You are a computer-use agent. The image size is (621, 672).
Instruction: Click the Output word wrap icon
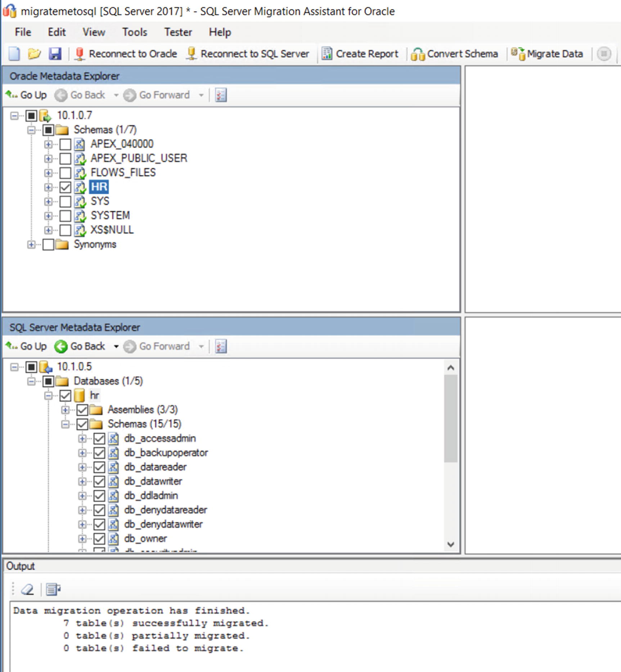[53, 589]
